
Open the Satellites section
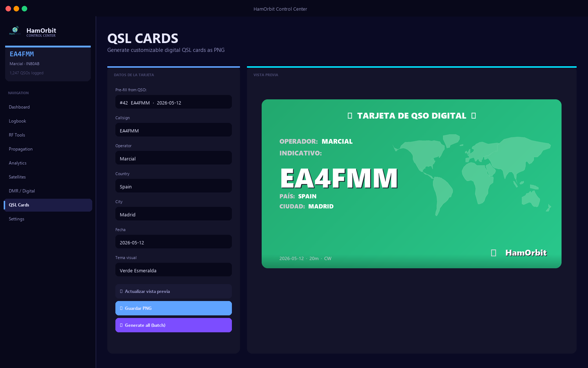point(48,177)
